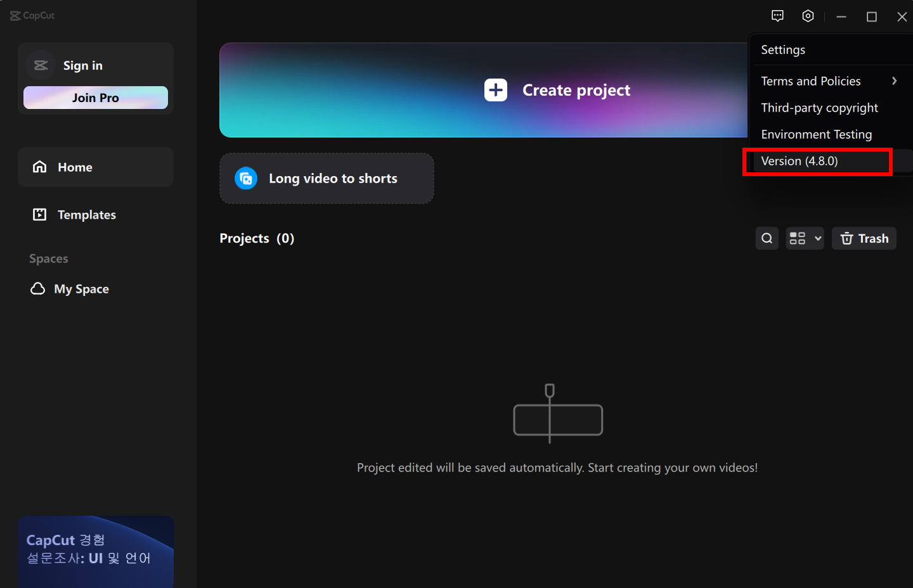Viewport: 913px width, 588px height.
Task: Minimize the CapCut window
Action: (841, 16)
